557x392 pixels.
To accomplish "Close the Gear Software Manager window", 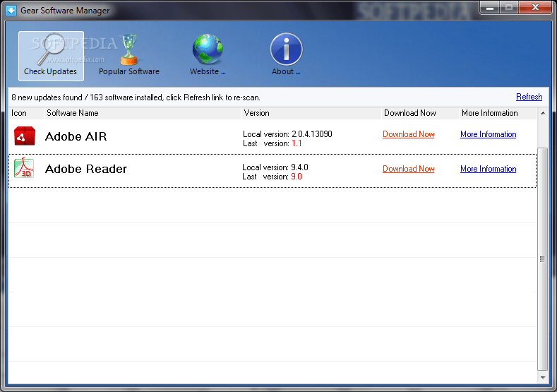I will tap(535, 8).
